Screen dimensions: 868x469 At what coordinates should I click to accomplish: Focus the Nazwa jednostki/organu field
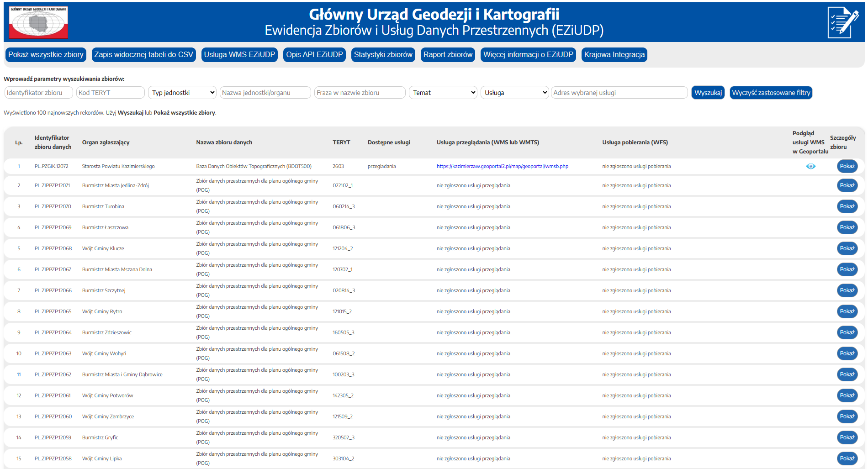pyautogui.click(x=265, y=93)
